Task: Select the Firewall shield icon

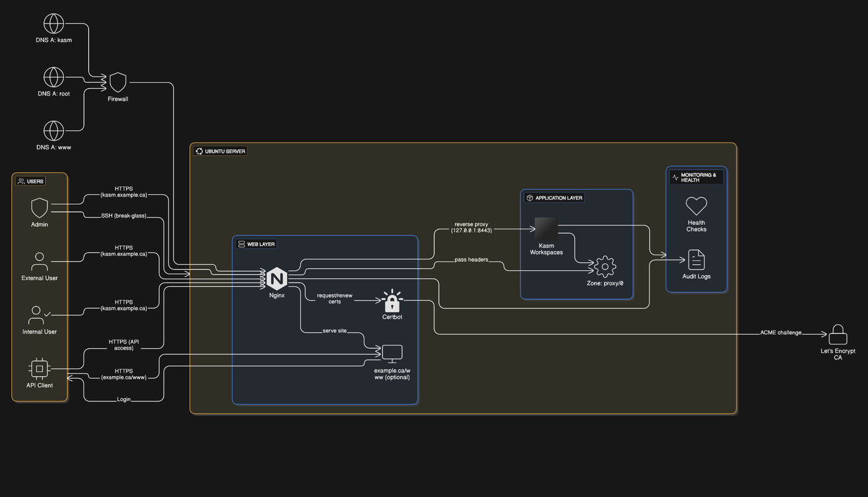Action: coord(117,82)
